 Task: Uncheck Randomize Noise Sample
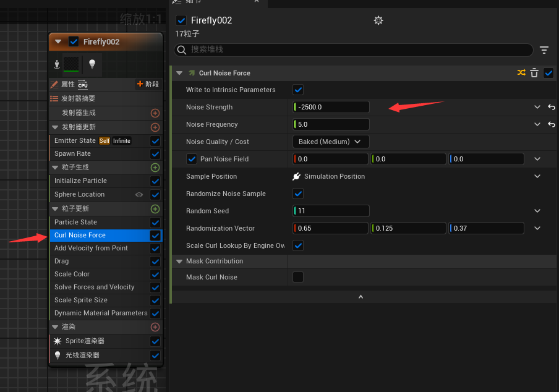[x=298, y=194]
